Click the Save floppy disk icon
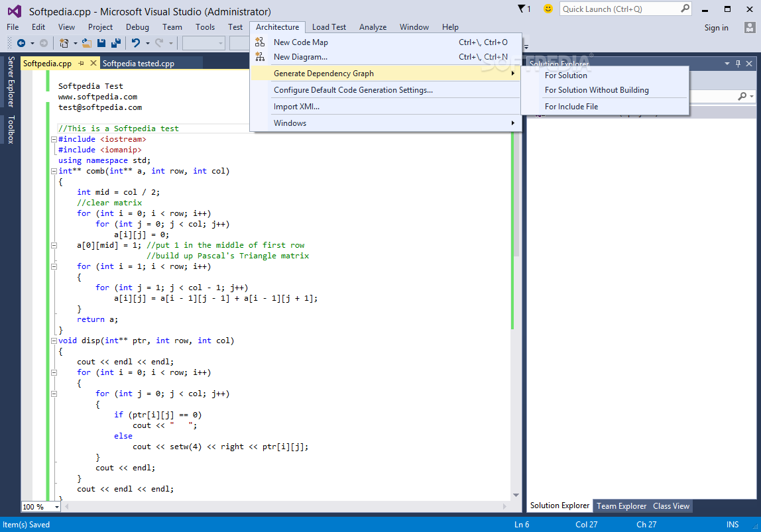This screenshot has height=532, width=761. click(101, 43)
